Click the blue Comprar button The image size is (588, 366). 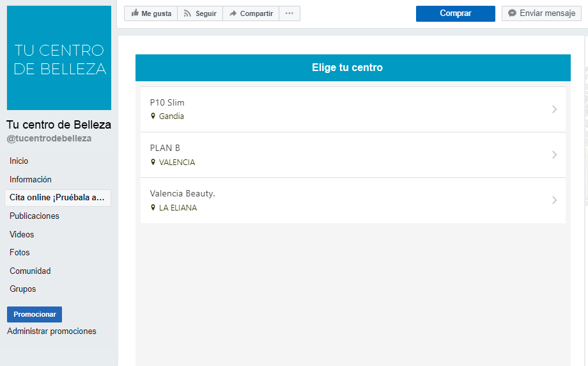[455, 13]
